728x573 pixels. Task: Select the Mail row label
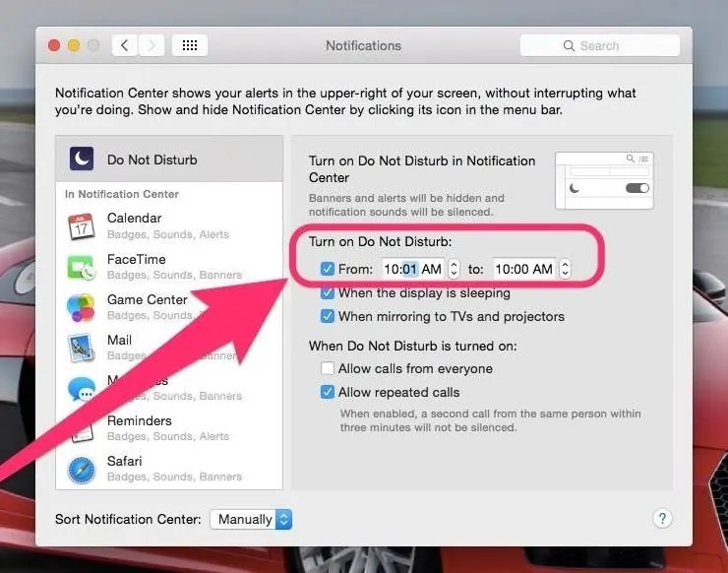(119, 340)
